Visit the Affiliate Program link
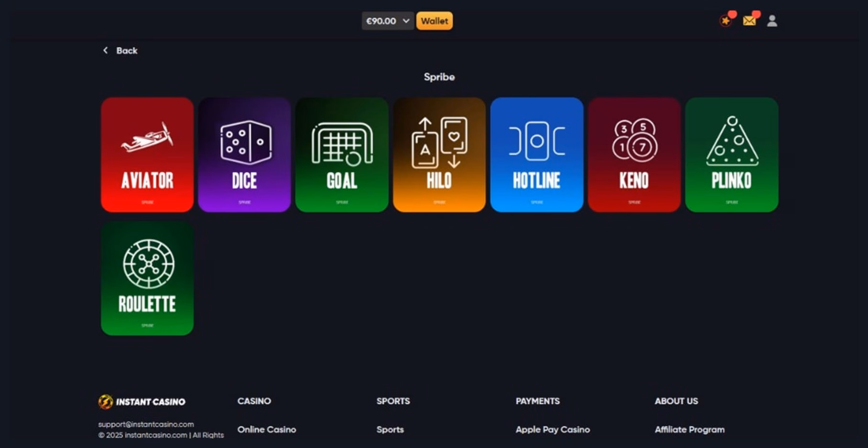Screen dimensions: 868x448 click(689, 429)
